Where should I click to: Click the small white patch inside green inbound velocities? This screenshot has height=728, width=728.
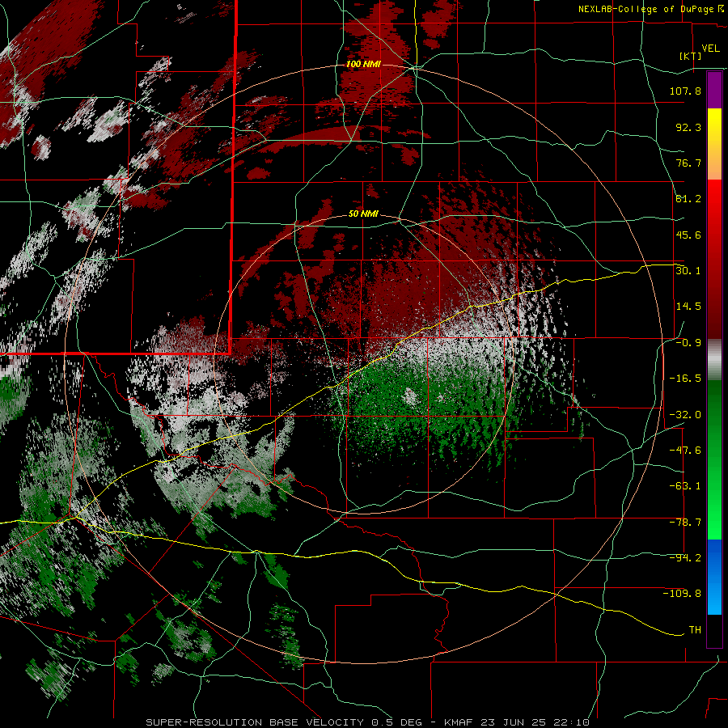click(x=410, y=397)
